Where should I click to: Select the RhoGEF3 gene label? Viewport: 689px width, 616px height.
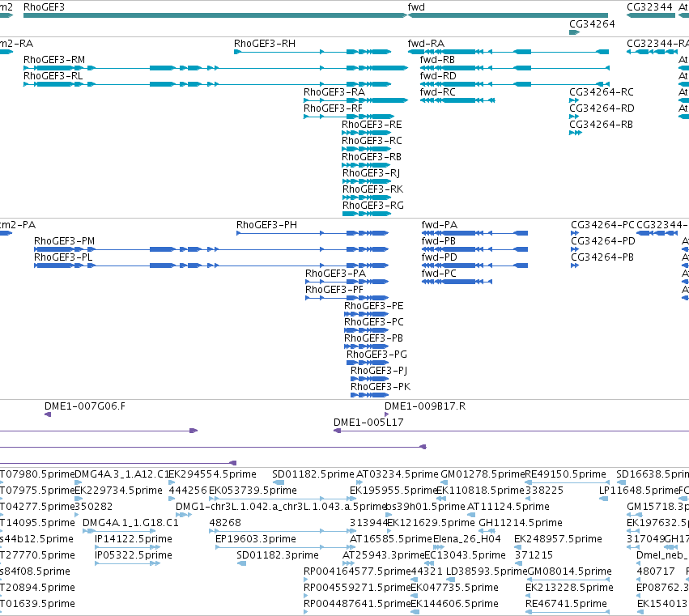pyautogui.click(x=44, y=7)
